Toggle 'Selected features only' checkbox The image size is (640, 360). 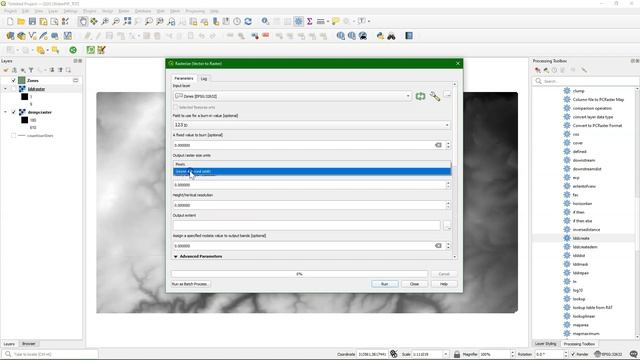coord(176,107)
